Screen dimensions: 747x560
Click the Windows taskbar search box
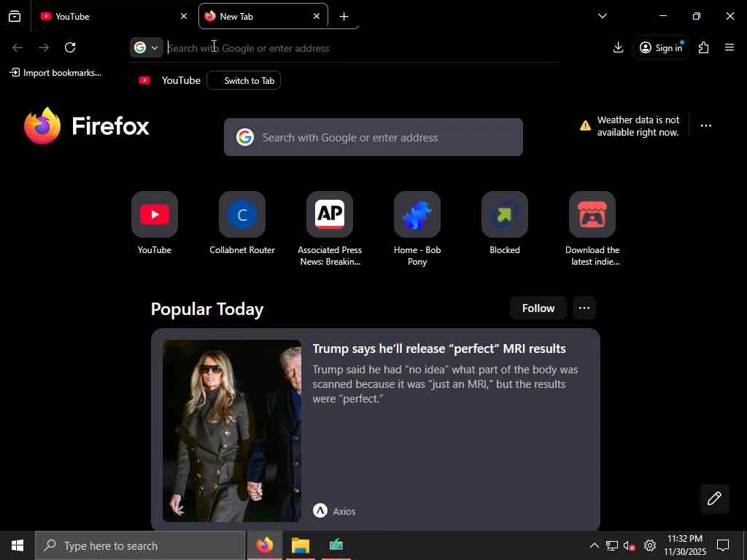[140, 545]
